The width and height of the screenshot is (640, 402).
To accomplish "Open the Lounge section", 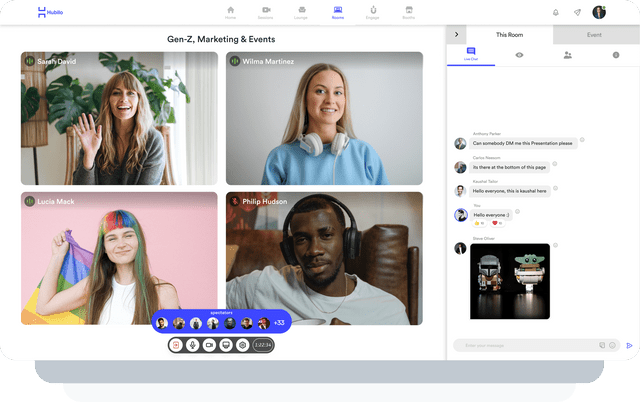I will tap(300, 12).
